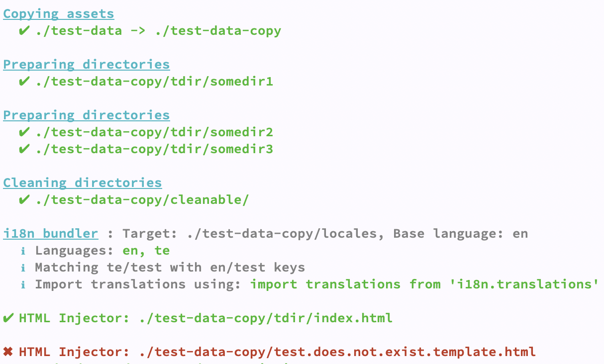Screen dimensions: 604x364
Task: Click the checkmark beside the somedir3 path
Action: pos(24,149)
